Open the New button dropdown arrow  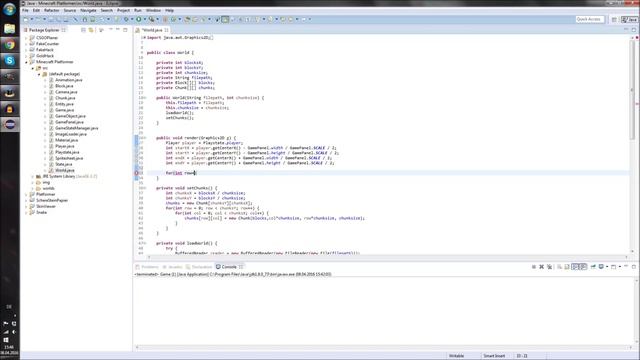32,19
